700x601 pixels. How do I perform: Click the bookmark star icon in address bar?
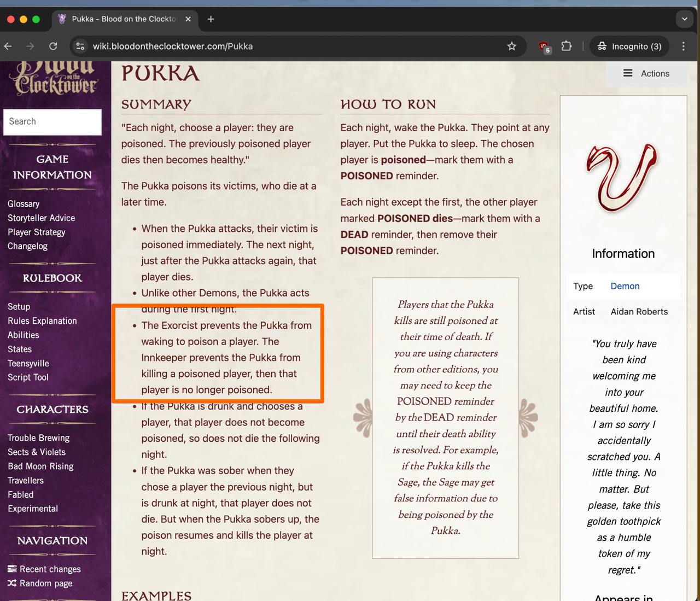[x=511, y=46]
